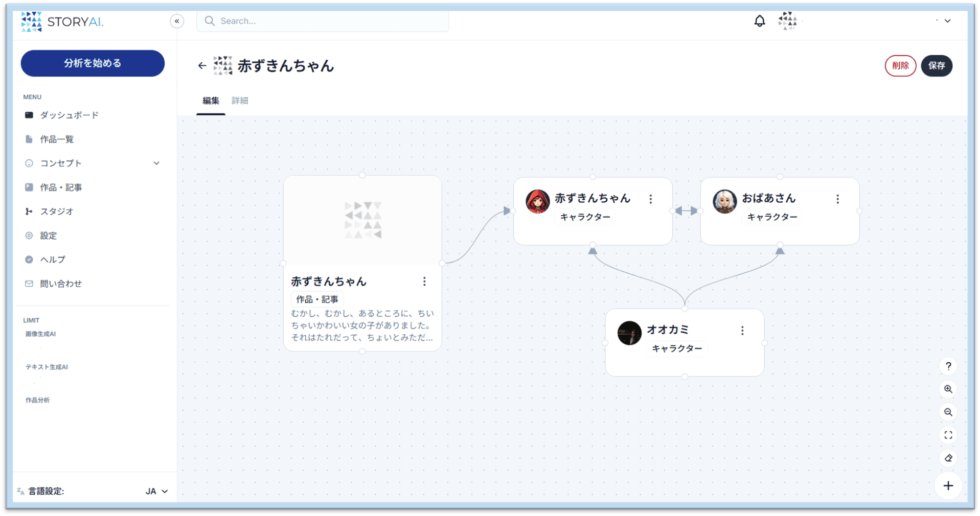Focus the Search input field
This screenshot has height=516, width=980.
tap(323, 21)
